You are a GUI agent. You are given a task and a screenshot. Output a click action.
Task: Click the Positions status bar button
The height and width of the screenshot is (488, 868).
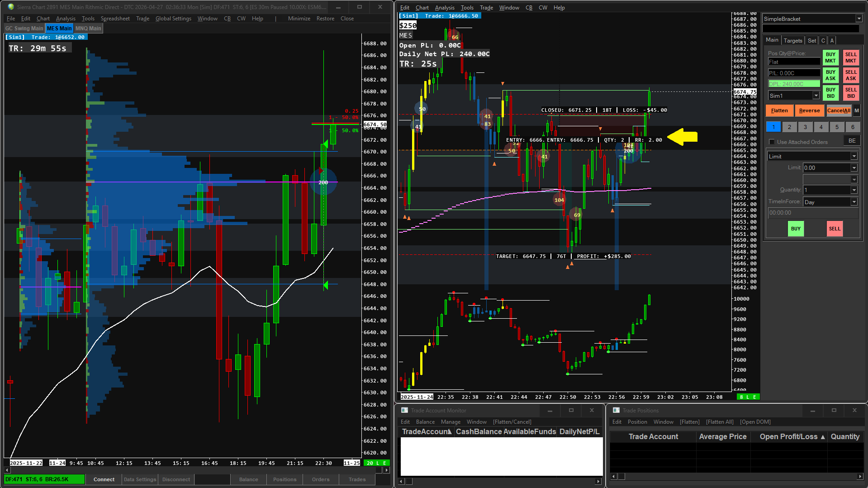pyautogui.click(x=285, y=479)
